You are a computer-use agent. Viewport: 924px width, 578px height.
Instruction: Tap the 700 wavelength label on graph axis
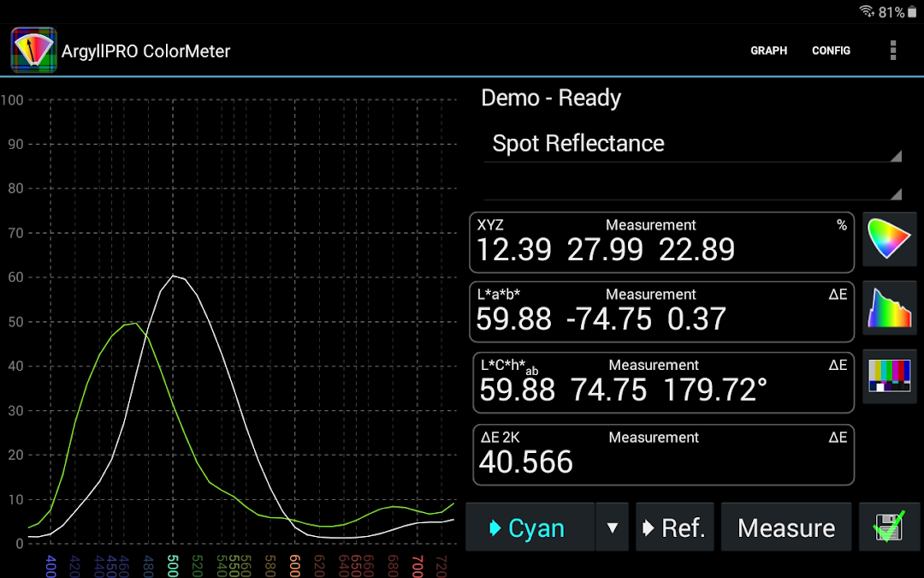tap(418, 565)
